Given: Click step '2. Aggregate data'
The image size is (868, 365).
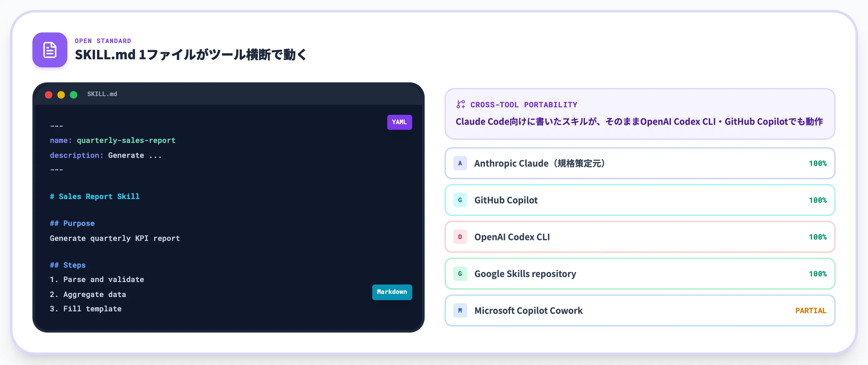Looking at the screenshot, I should point(88,294).
